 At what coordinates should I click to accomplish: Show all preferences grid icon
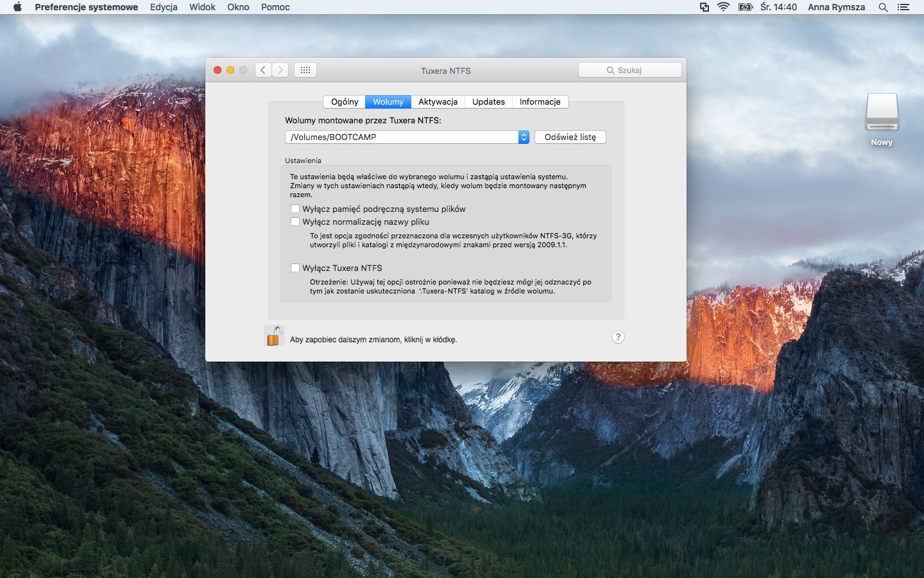coord(305,70)
